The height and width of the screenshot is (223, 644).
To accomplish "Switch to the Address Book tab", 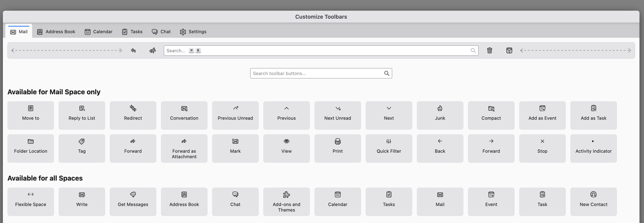I will 56,32.
